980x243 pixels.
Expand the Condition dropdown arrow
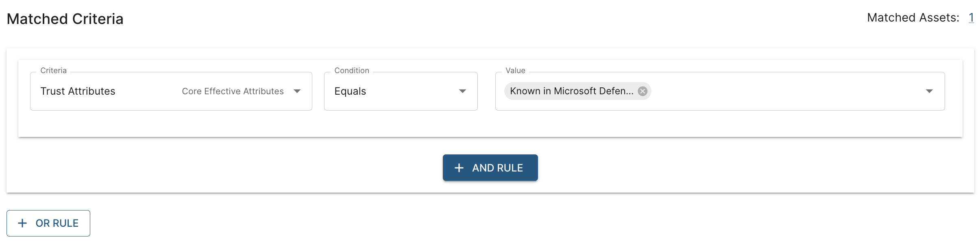click(462, 91)
